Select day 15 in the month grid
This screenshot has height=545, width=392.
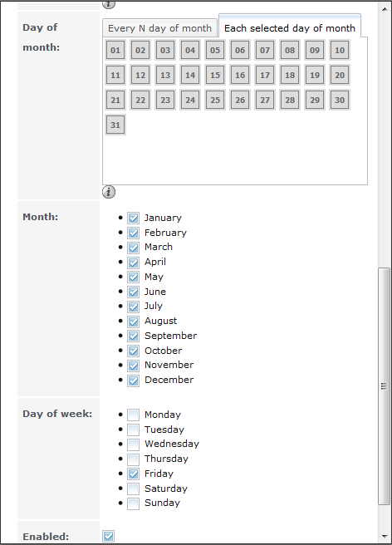point(215,75)
